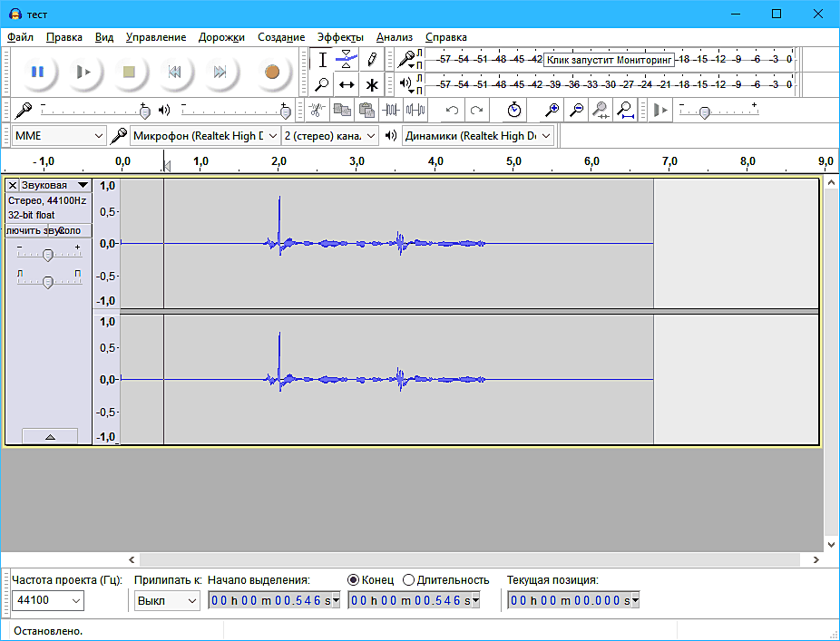This screenshot has width=840, height=641.
Task: Open the Звуковая track name menu
Action: [54, 185]
